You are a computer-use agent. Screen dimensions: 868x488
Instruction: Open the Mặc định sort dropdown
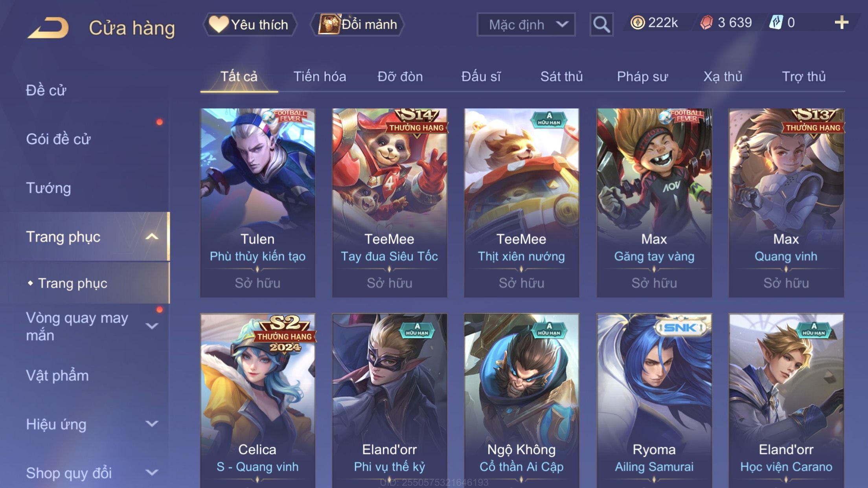[526, 24]
